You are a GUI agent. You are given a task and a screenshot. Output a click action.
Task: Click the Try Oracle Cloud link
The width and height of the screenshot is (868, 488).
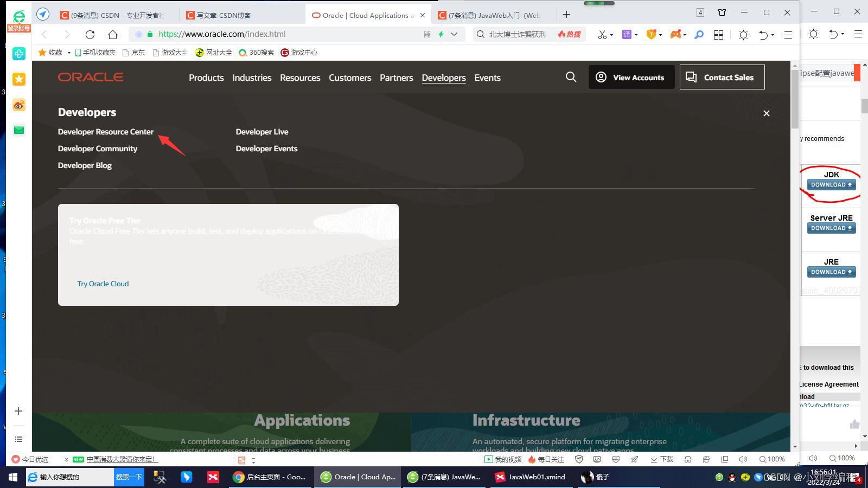(103, 284)
